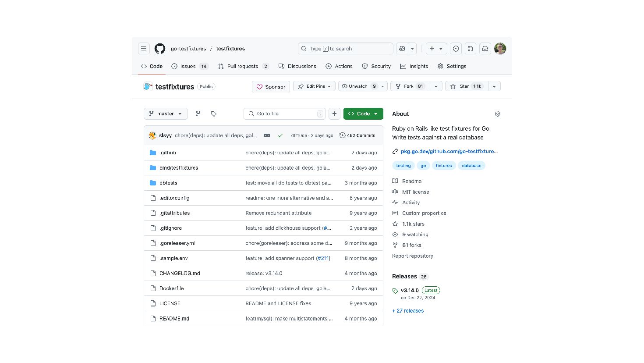This screenshot has width=644, height=363.
Task: View commit check status checkmark
Action: pos(280,135)
